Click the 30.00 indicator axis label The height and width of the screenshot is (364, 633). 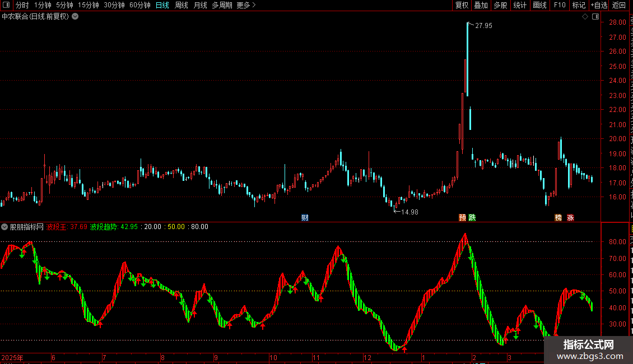tap(618, 324)
